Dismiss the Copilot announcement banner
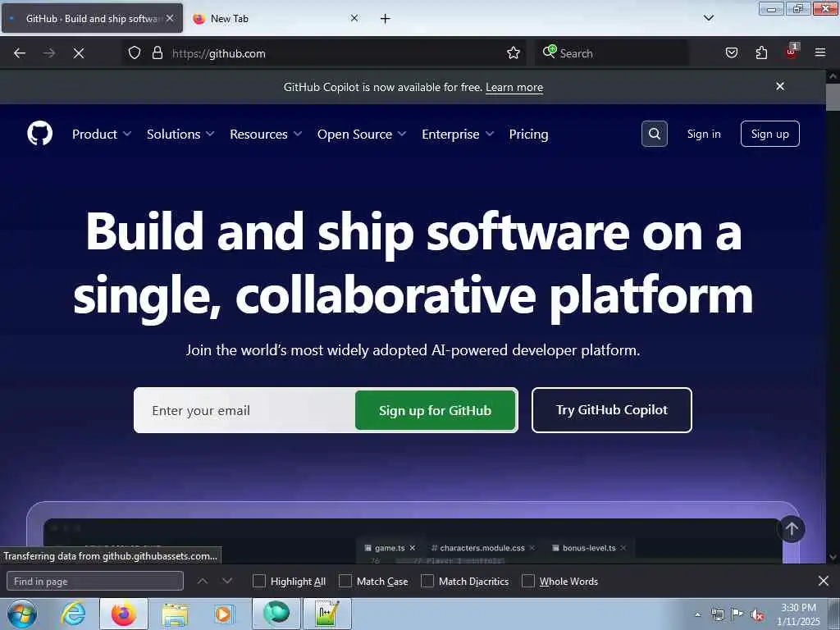Viewport: 840px width, 630px height. click(780, 86)
